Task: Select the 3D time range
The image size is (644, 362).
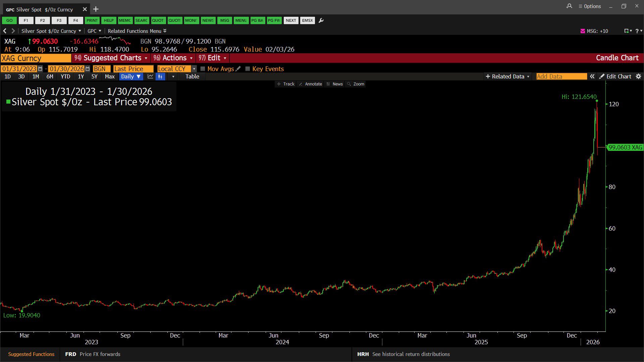Action: pyautogui.click(x=21, y=76)
